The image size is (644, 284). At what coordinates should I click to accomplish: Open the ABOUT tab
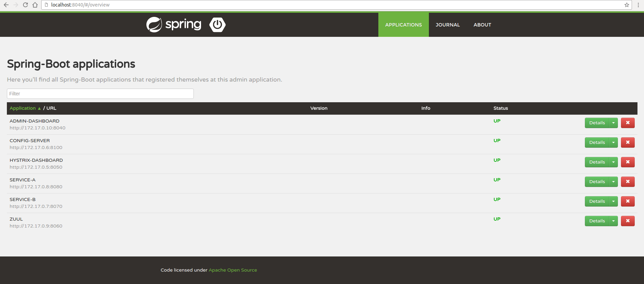[x=482, y=25]
